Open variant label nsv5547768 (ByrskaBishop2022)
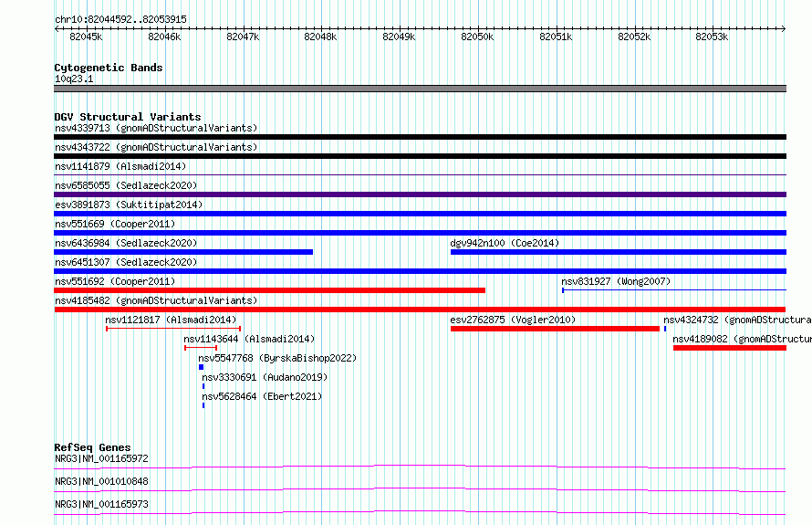Image resolution: width=812 pixels, height=525 pixels. point(277,358)
